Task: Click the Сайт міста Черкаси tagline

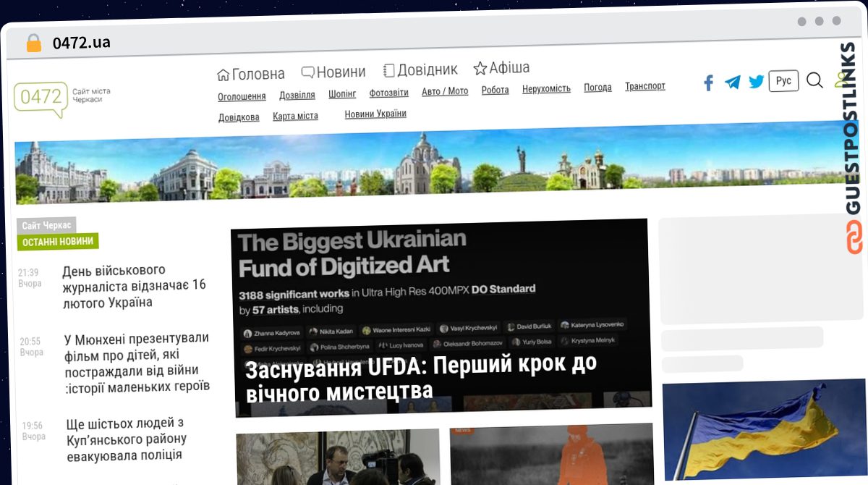Action: coord(91,95)
